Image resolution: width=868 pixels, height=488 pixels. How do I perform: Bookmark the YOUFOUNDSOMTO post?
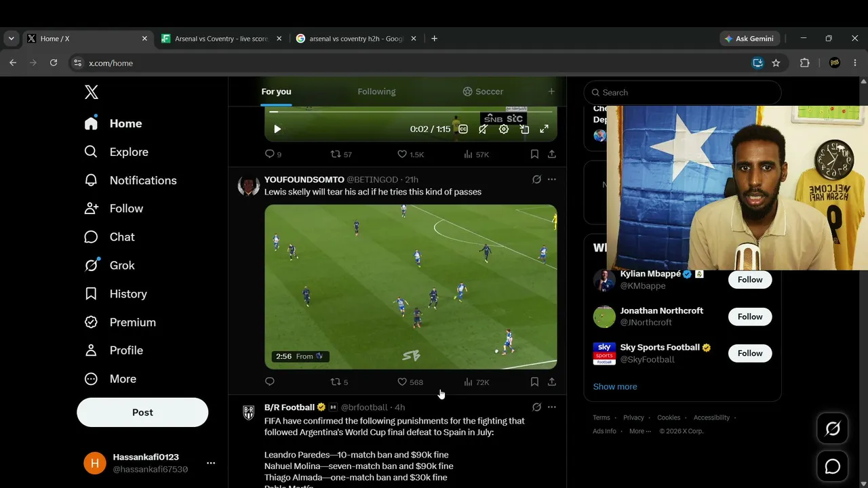(534, 382)
